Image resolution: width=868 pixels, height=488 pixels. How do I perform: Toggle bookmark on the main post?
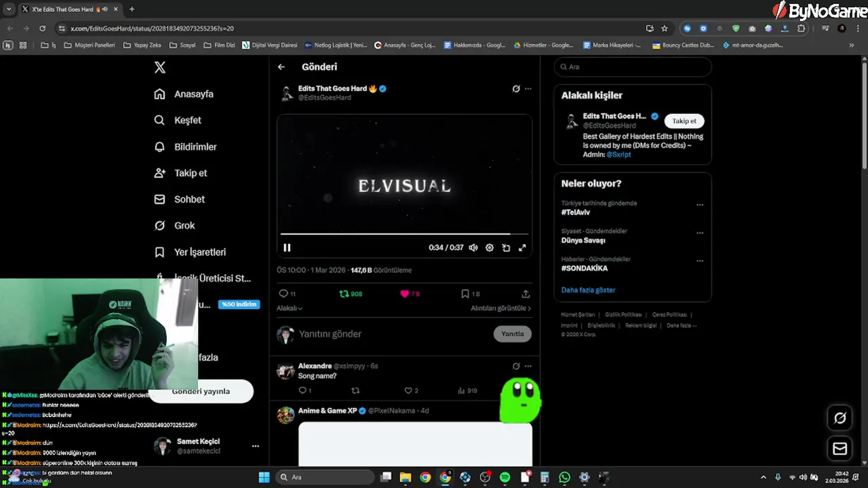click(470, 294)
